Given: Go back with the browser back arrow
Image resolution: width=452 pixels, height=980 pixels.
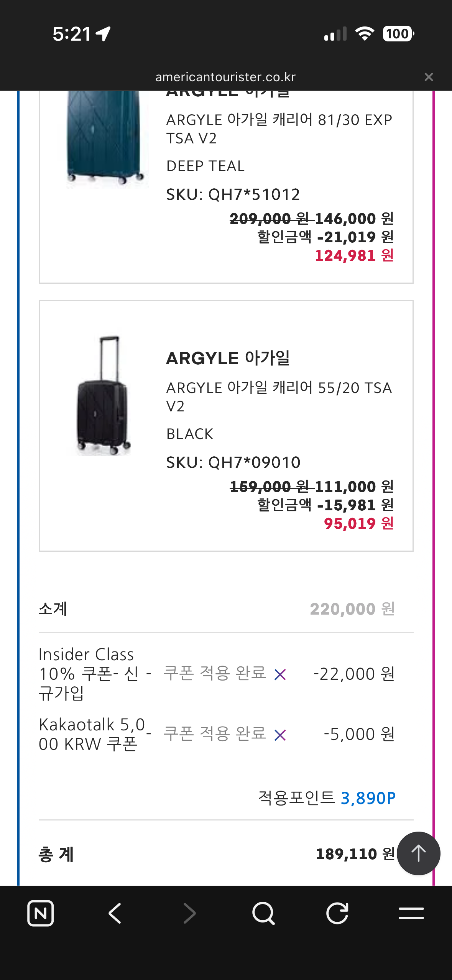Looking at the screenshot, I should [115, 913].
